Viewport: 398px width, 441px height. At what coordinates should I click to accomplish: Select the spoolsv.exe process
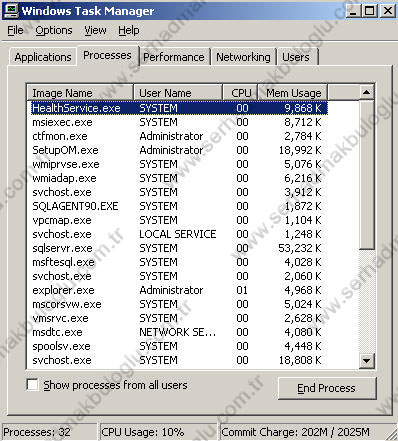[x=179, y=346]
